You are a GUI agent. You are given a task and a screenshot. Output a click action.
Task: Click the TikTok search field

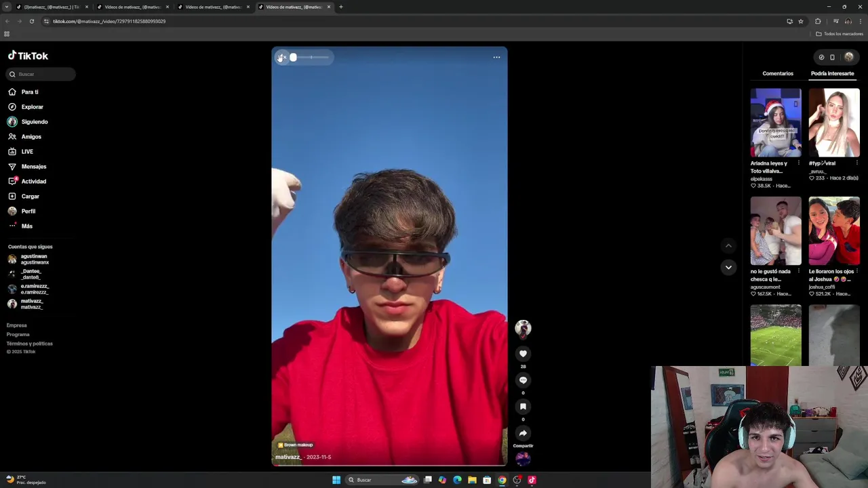click(41, 74)
